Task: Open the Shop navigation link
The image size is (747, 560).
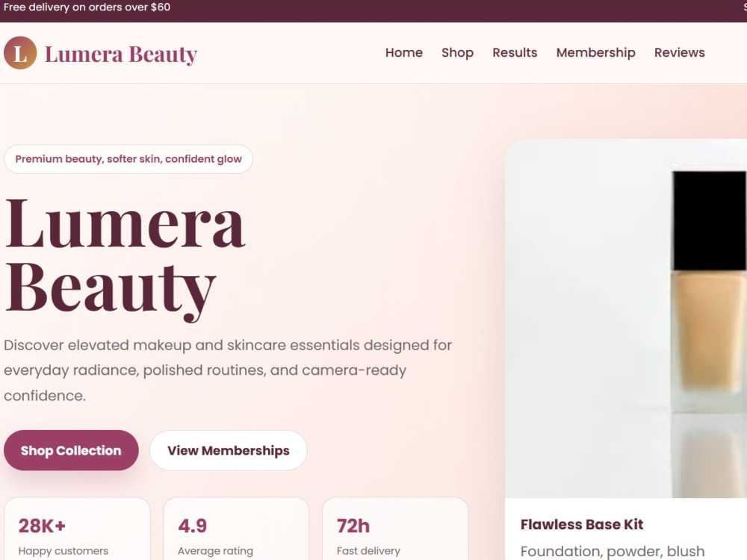Action: tap(457, 52)
